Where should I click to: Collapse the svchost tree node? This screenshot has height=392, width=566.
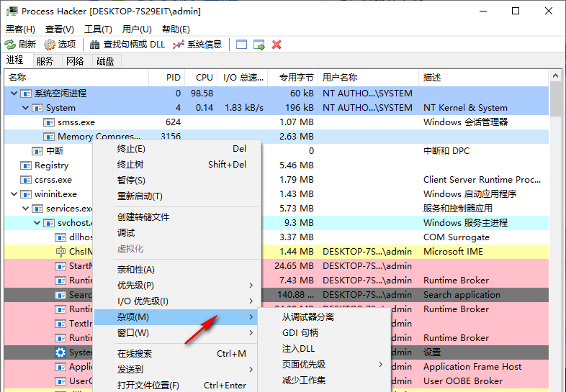tap(37, 223)
